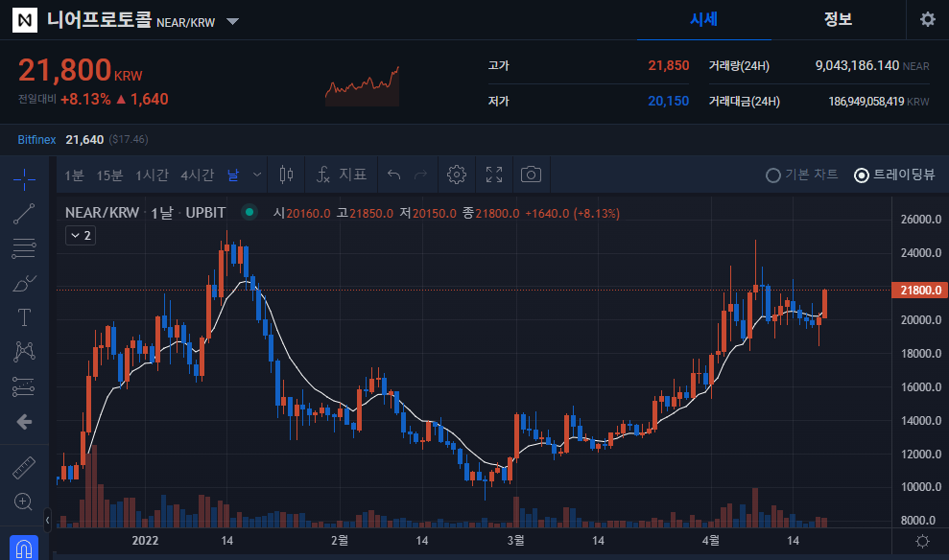Screen dimensions: 949x560
Task: Select the brush drawing tool
Action: tap(24, 283)
